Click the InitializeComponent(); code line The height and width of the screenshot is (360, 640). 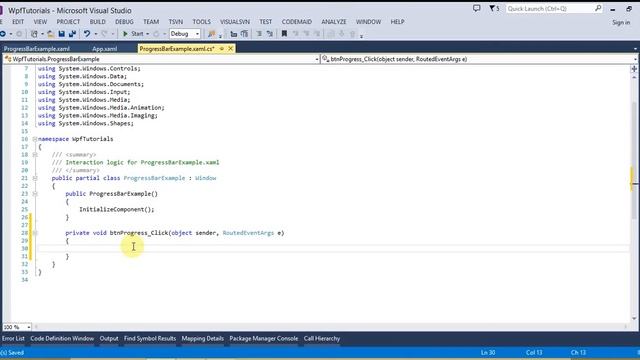pos(117,209)
